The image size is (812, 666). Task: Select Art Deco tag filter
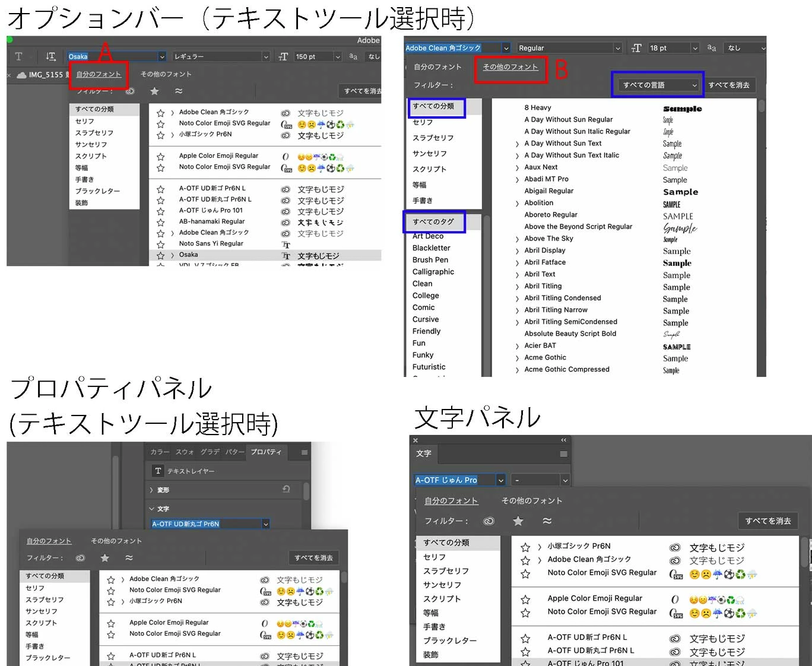[428, 236]
